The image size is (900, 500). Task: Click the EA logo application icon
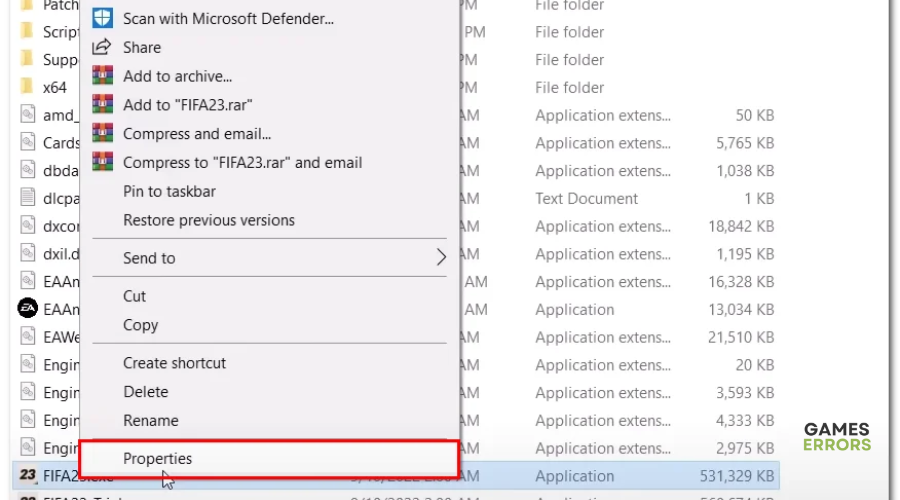pyautogui.click(x=27, y=309)
